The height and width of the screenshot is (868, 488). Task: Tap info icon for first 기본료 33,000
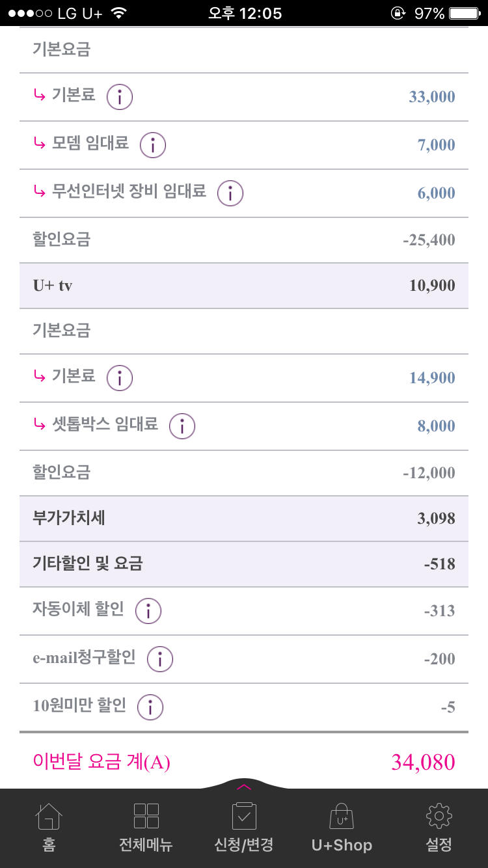click(x=120, y=97)
